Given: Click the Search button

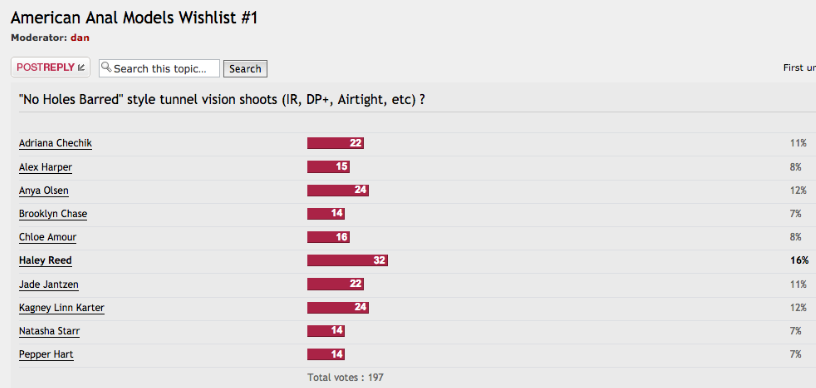Looking at the screenshot, I should [x=245, y=69].
